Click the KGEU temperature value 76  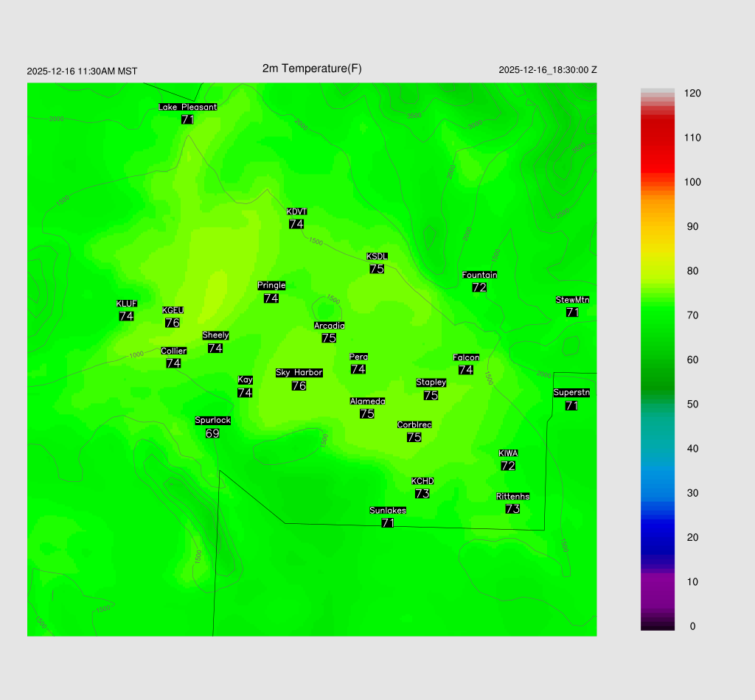coord(173,323)
